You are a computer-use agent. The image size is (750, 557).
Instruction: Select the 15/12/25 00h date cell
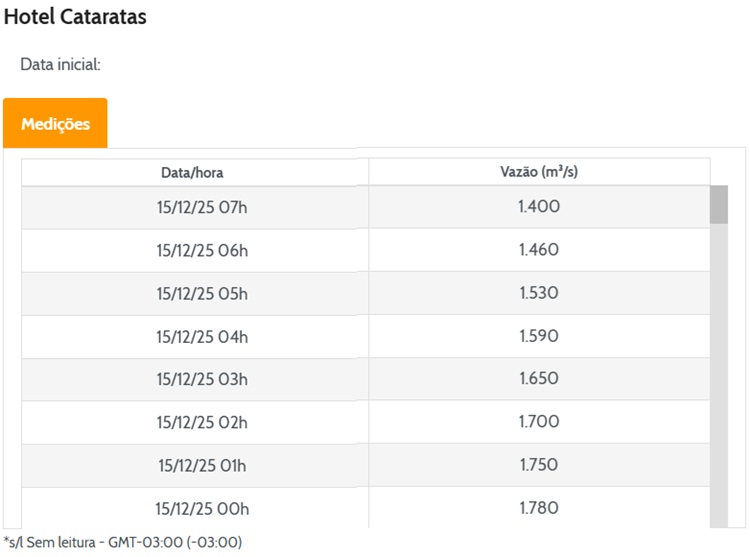click(202, 508)
